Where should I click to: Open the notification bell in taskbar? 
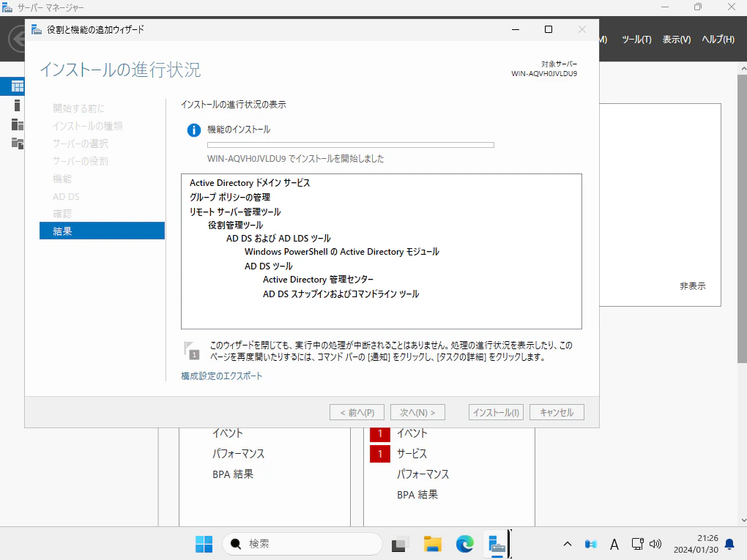coord(729,544)
